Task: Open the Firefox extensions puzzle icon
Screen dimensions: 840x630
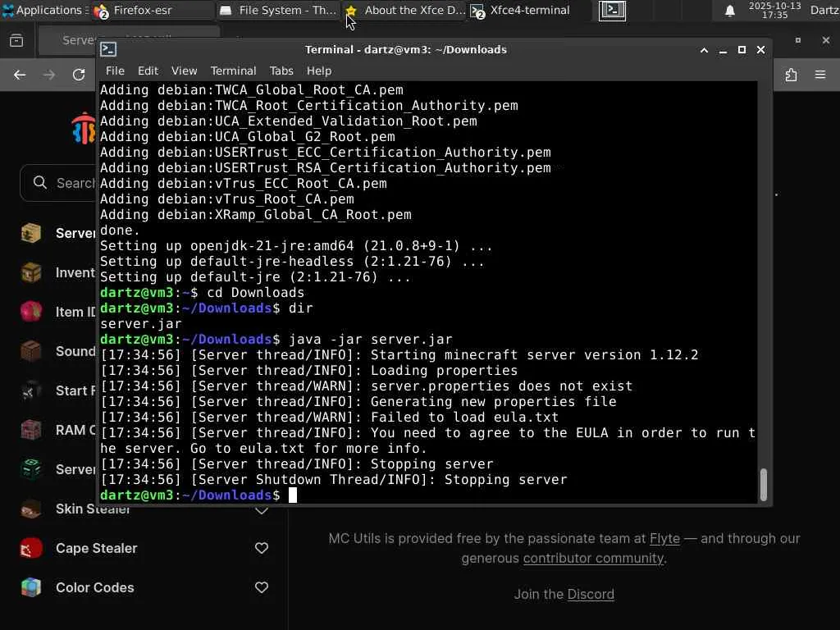Action: [791, 75]
